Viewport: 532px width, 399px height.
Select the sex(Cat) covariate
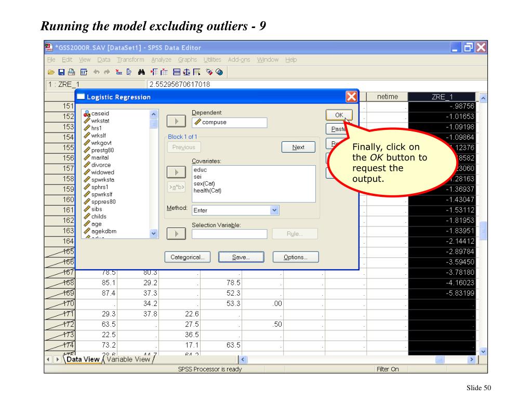pyautogui.click(x=204, y=183)
